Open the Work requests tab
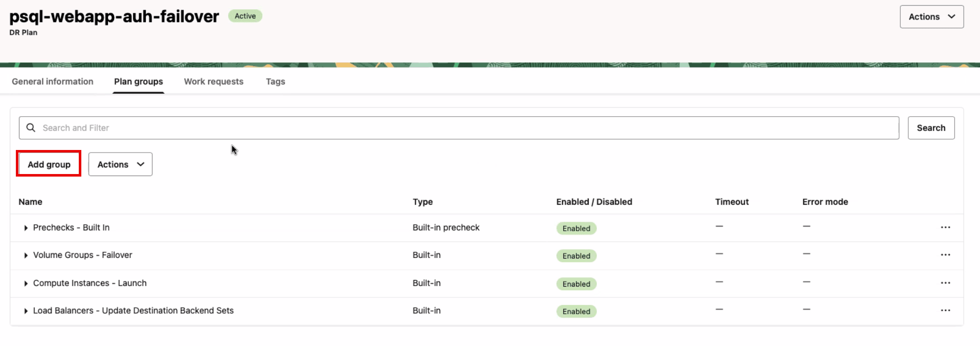 [x=213, y=81]
